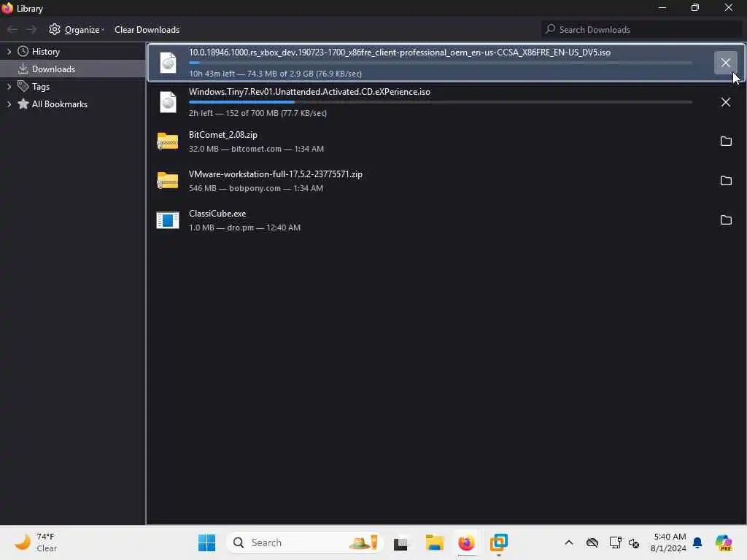Click the Organize gear icon

pyautogui.click(x=55, y=29)
